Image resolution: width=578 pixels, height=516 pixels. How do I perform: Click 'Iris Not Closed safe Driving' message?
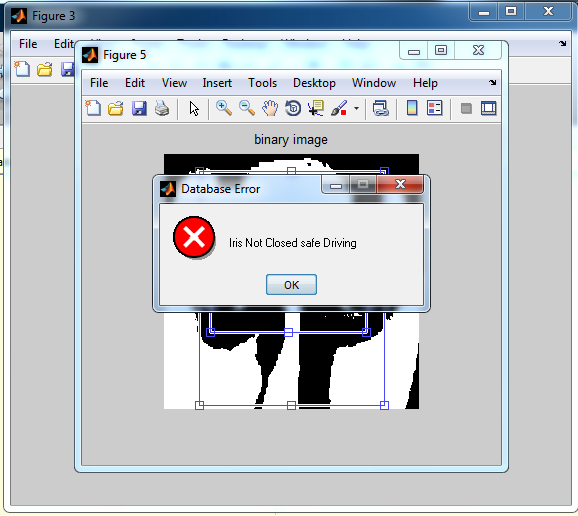(293, 243)
